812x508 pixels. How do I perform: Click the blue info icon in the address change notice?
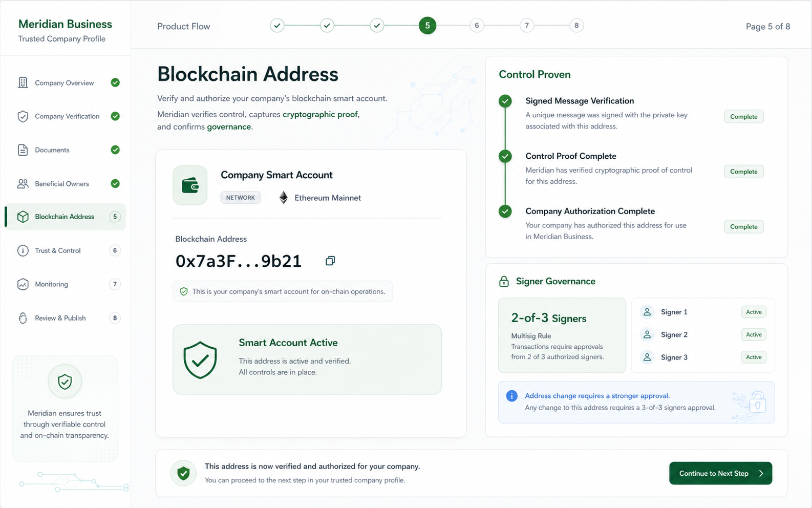coord(511,396)
